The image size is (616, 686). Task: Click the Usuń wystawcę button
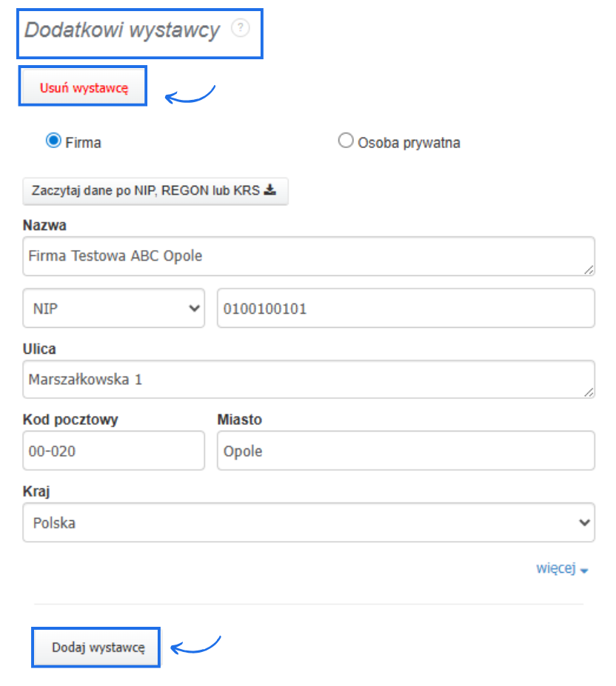[83, 87]
